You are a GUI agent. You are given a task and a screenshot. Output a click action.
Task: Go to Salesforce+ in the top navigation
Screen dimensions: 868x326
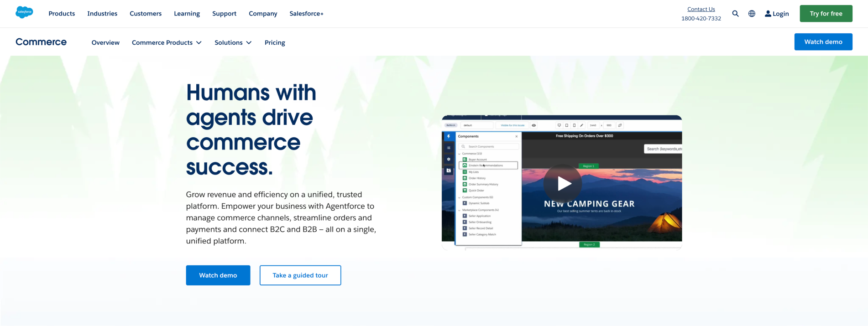pos(306,14)
